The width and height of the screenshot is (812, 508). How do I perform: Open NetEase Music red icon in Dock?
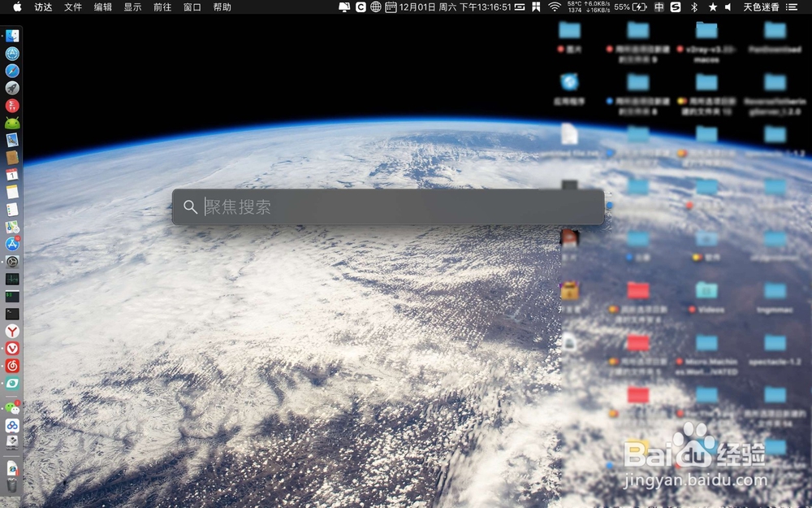point(12,366)
